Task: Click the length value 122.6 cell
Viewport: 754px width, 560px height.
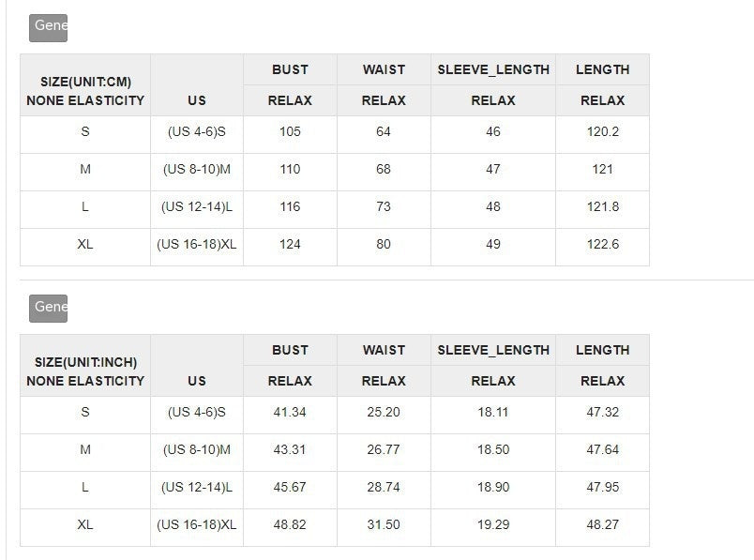Action: pyautogui.click(x=602, y=245)
